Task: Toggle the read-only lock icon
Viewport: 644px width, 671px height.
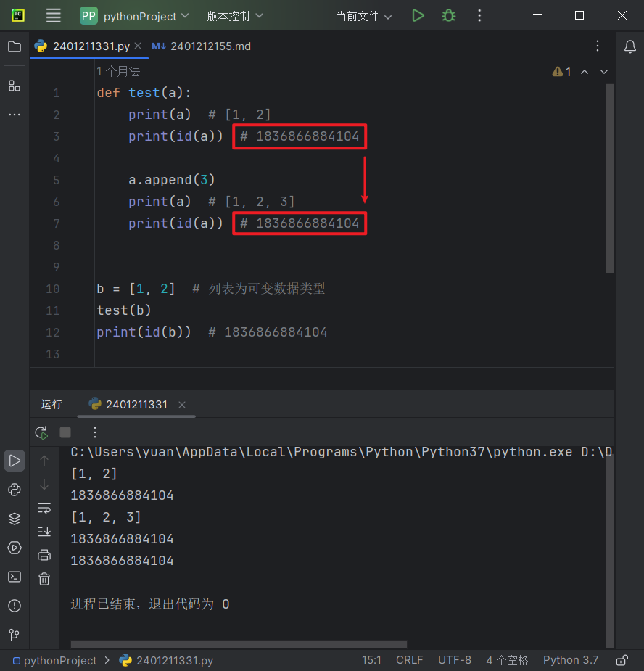Action: [x=622, y=660]
